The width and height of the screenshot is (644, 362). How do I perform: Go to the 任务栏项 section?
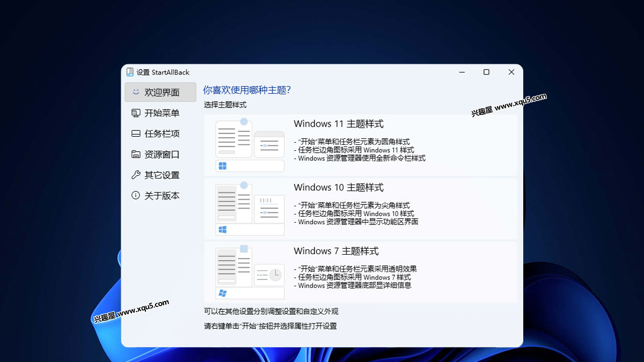click(x=160, y=134)
